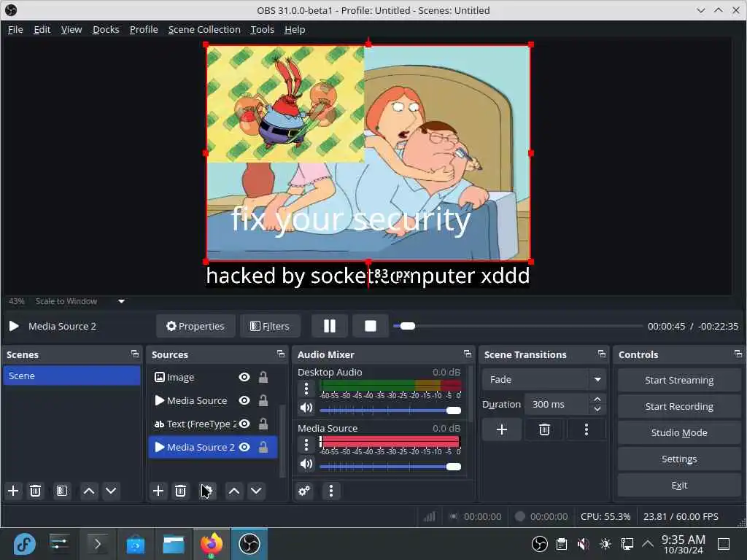
Task: Open scene filters icon in Scenes panel
Action: [x=62, y=491]
